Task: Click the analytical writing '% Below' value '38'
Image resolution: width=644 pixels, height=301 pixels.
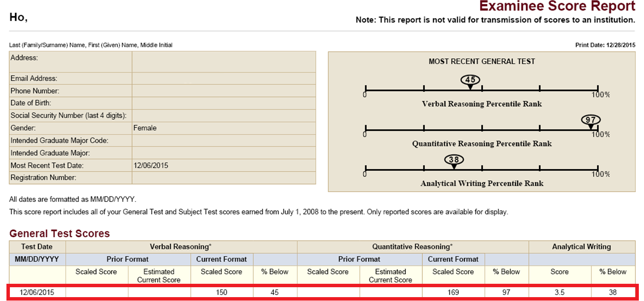Action: pos(613,292)
